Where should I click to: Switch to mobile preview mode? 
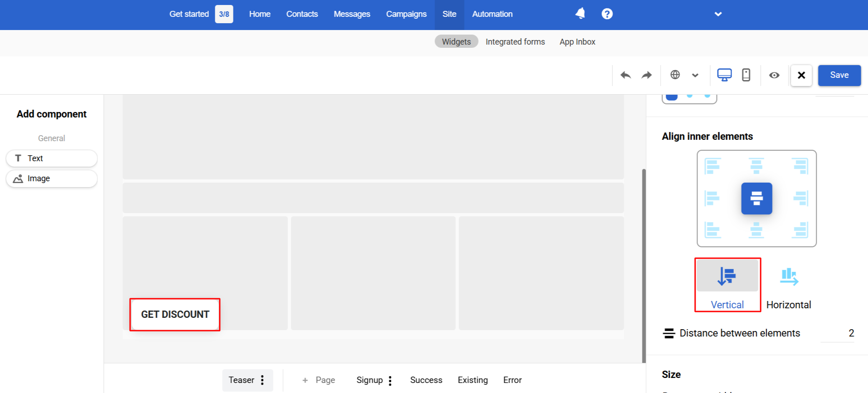point(746,75)
